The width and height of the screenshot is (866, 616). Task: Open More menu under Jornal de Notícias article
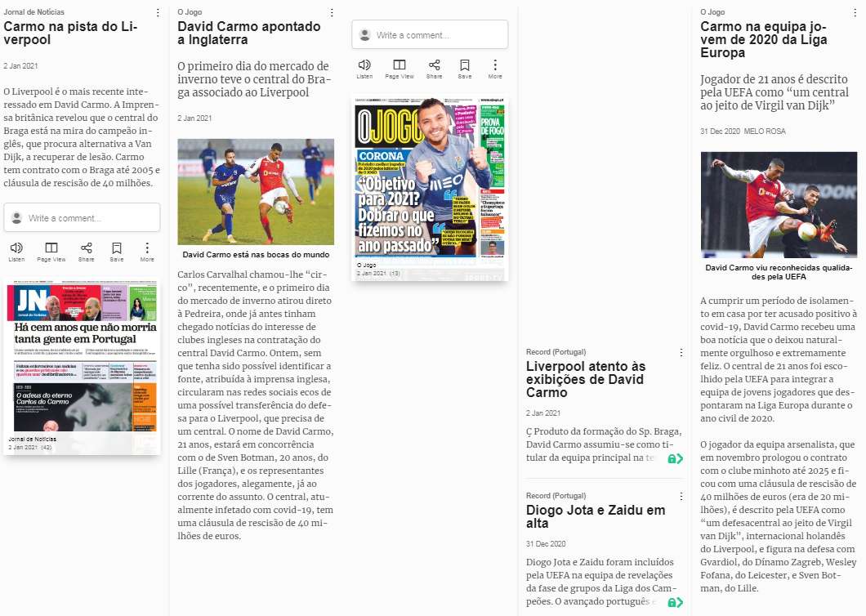(147, 248)
